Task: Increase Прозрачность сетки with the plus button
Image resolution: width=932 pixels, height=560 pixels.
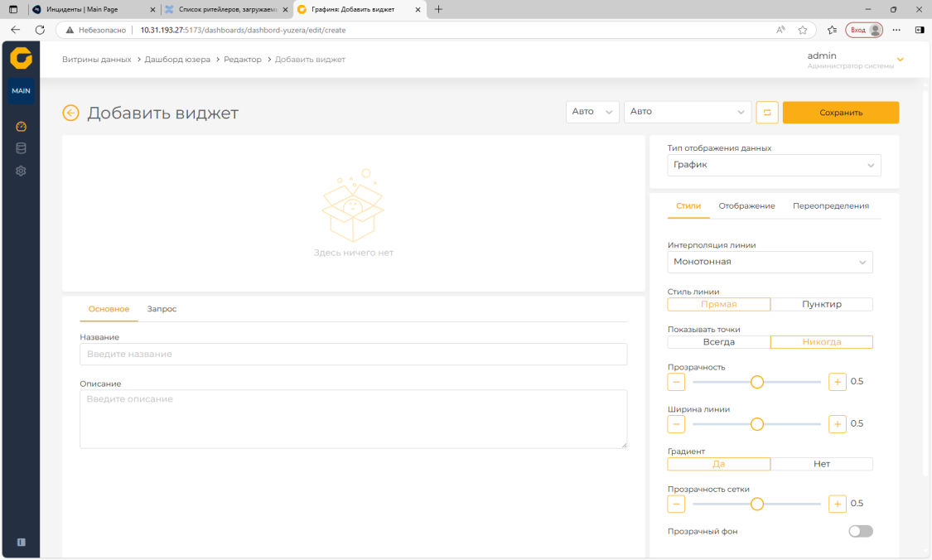Action: tap(837, 504)
